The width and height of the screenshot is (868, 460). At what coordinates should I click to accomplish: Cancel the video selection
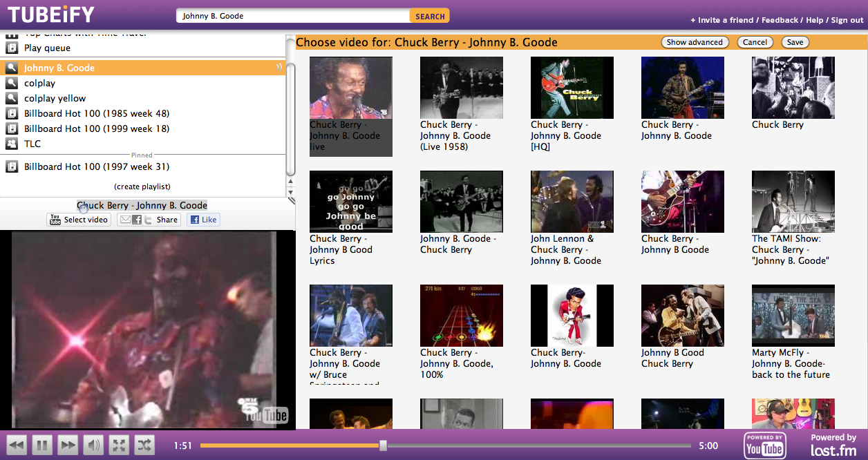point(755,42)
